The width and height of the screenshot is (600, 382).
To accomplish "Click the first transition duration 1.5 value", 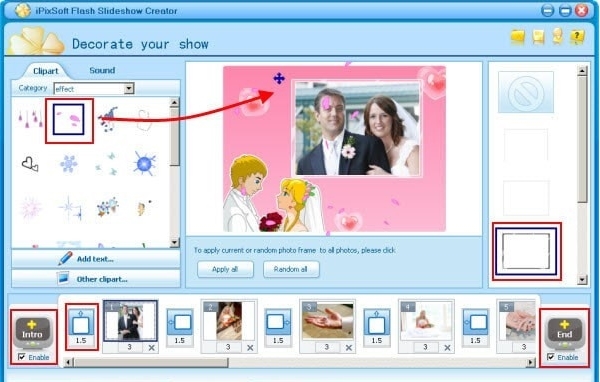I will 81,341.
